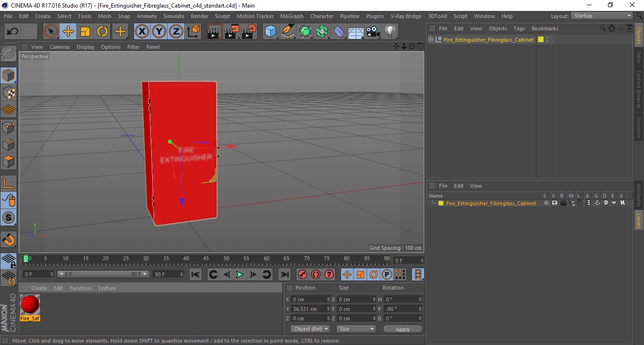The image size is (644, 345).
Task: Open viewport Cameras menu
Action: (x=60, y=47)
